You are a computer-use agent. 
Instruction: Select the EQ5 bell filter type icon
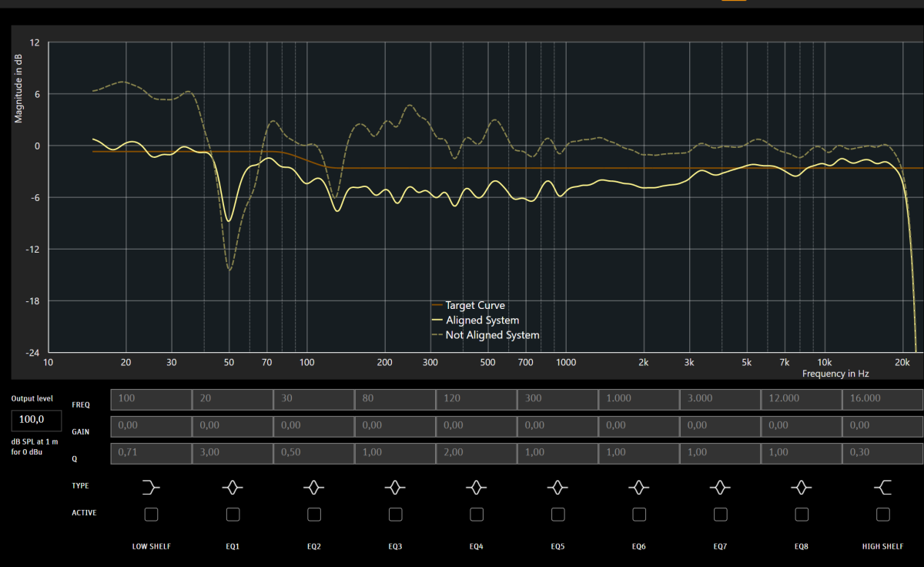[557, 486]
